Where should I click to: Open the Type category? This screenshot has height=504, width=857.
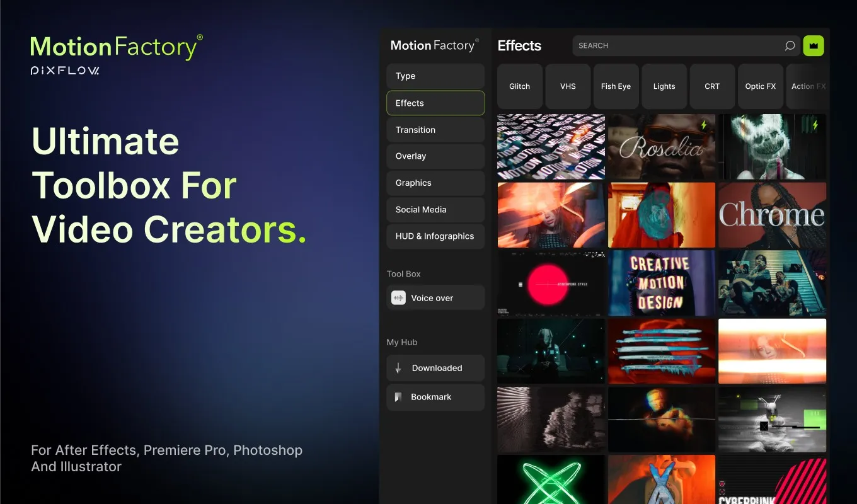pos(435,76)
